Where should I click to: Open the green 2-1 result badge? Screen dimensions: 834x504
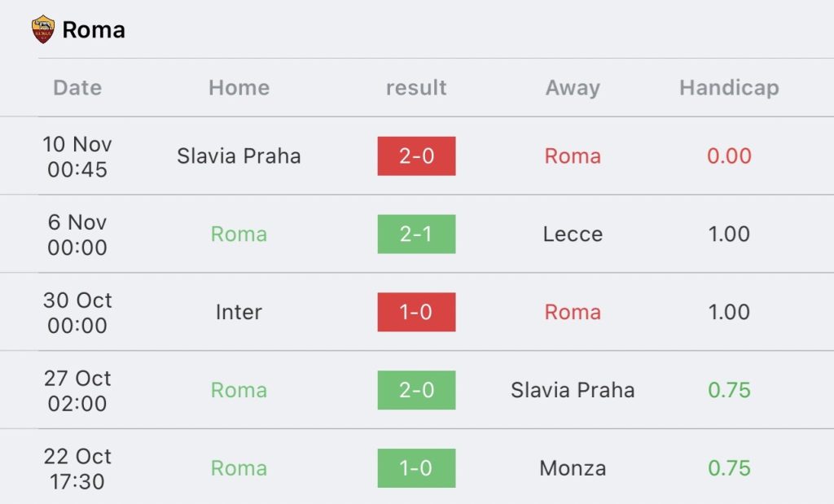416,234
